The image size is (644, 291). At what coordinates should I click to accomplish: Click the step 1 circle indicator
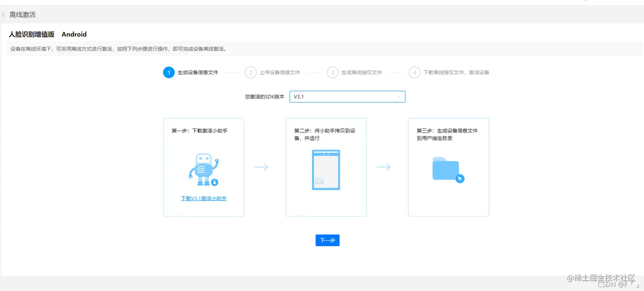tap(169, 72)
